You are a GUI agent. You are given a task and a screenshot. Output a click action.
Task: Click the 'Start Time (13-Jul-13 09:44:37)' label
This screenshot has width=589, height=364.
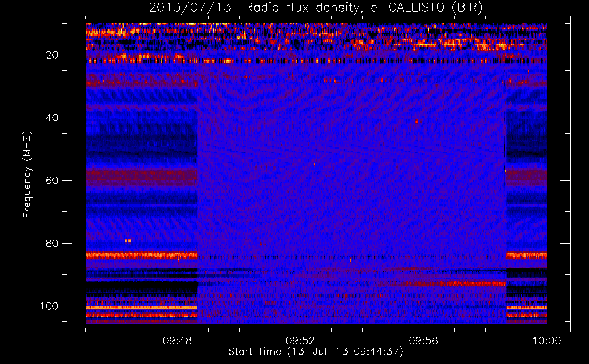click(x=316, y=352)
